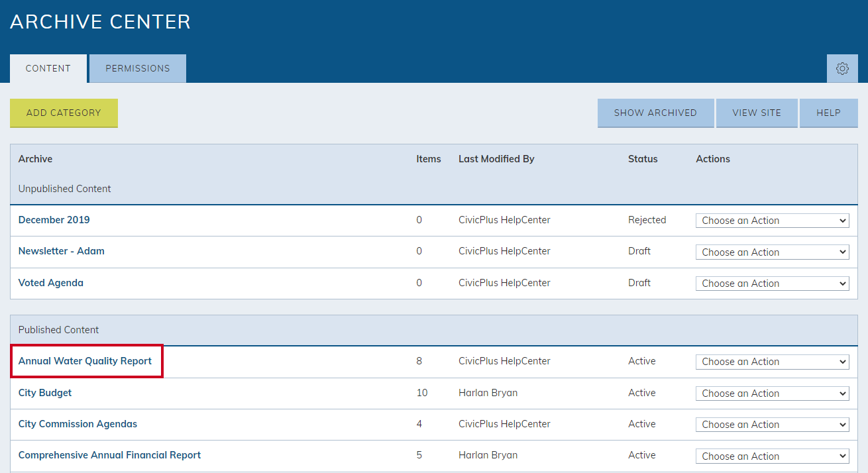The image size is (868, 473).
Task: Open the settings gear icon
Action: pyautogui.click(x=842, y=68)
